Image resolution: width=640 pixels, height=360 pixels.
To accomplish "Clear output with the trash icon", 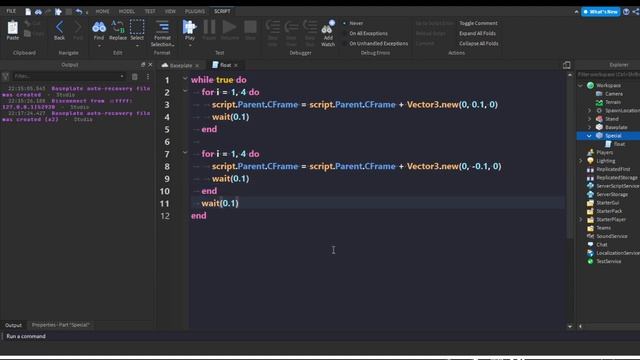I will [x=135, y=76].
